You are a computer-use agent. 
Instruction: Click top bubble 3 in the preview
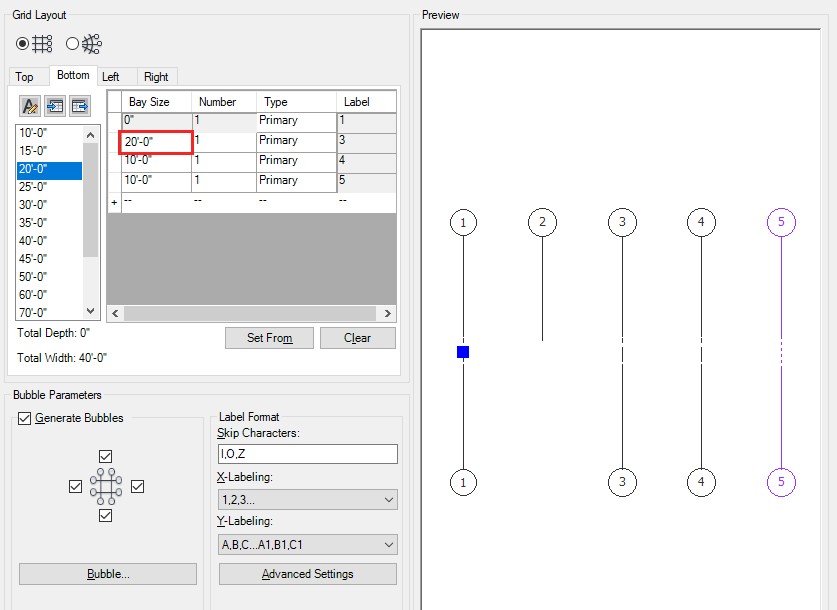coord(622,222)
